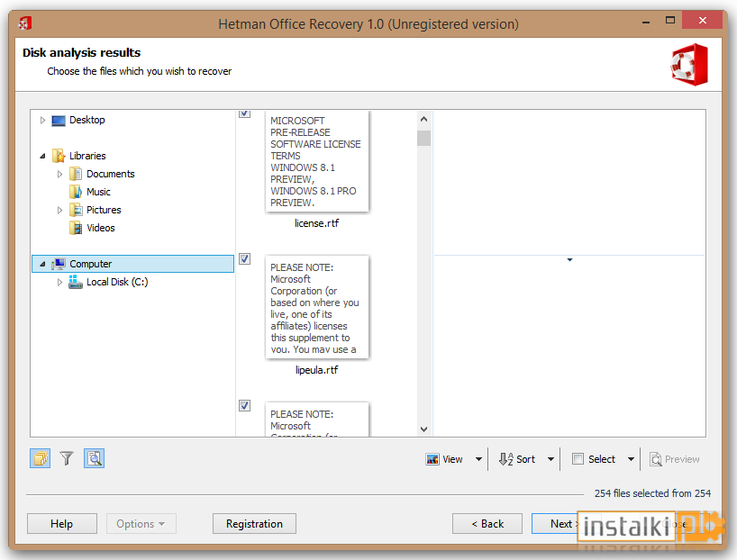Open the Options dropdown button
The height and width of the screenshot is (560, 737).
[x=141, y=523]
